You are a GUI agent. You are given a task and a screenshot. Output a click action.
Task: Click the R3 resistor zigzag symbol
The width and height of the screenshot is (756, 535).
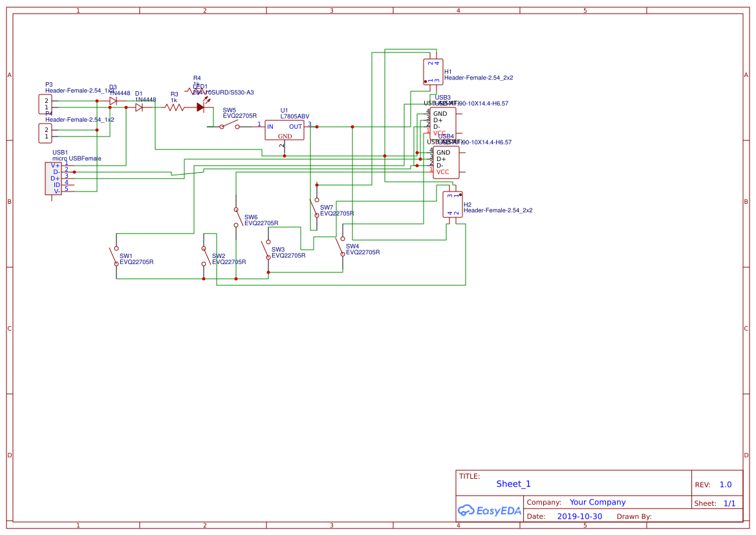(x=175, y=107)
